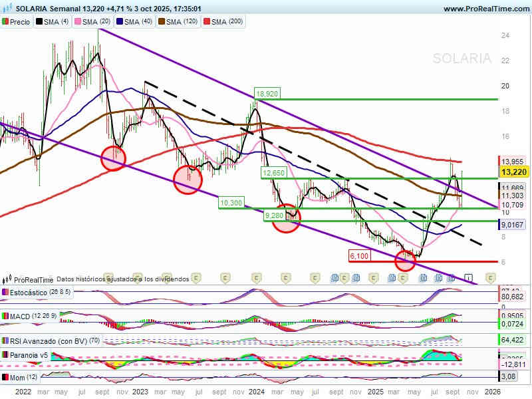Image resolution: width=532 pixels, height=399 pixels.
Task: Open the SMA (120) legend settings
Action: coord(179,22)
